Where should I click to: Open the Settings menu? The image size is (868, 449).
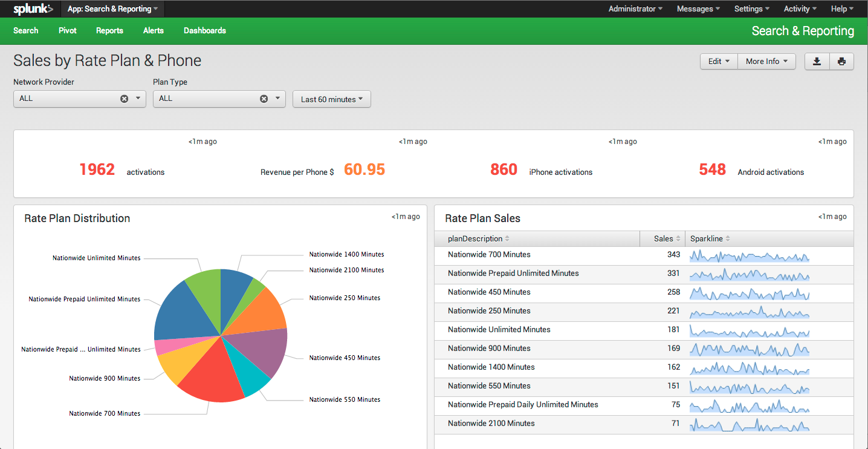point(751,8)
